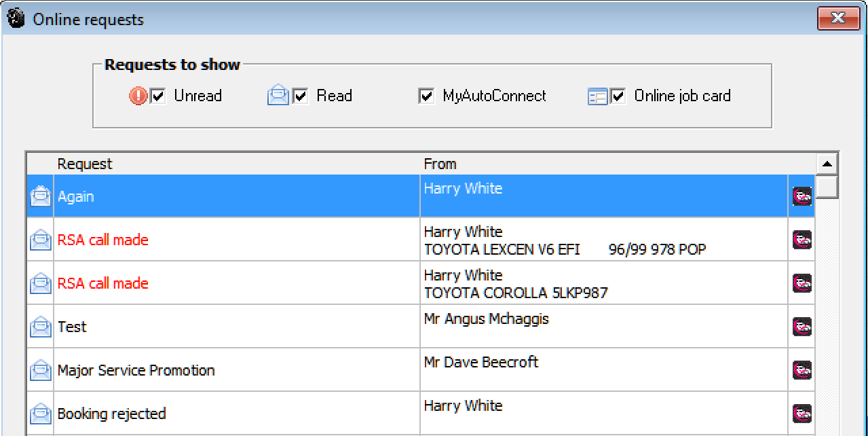The image size is (868, 436).
Task: Select the Booking rejected request text
Action: point(111,414)
